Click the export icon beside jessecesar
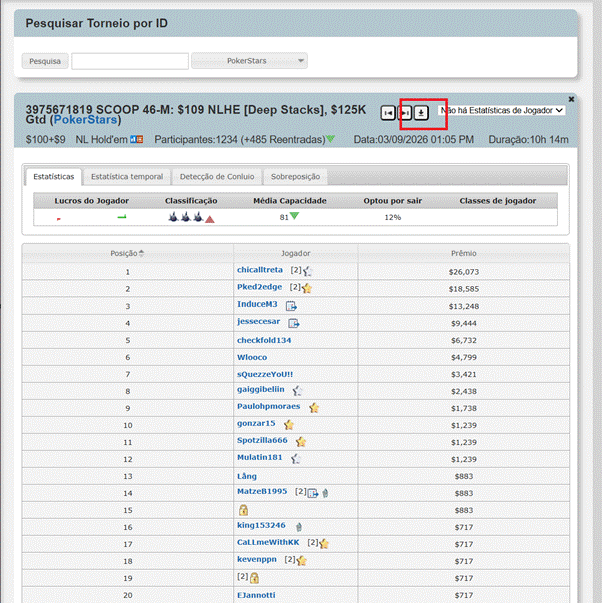 tap(294, 323)
